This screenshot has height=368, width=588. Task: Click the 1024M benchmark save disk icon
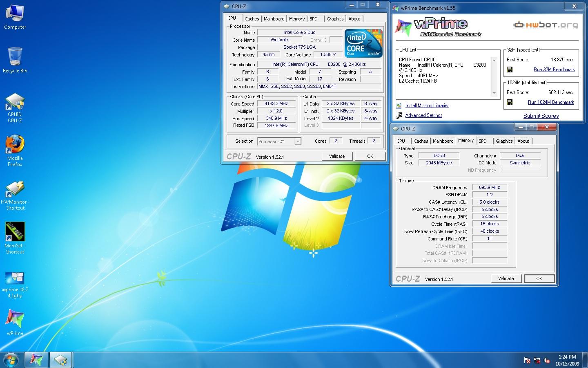(x=510, y=102)
